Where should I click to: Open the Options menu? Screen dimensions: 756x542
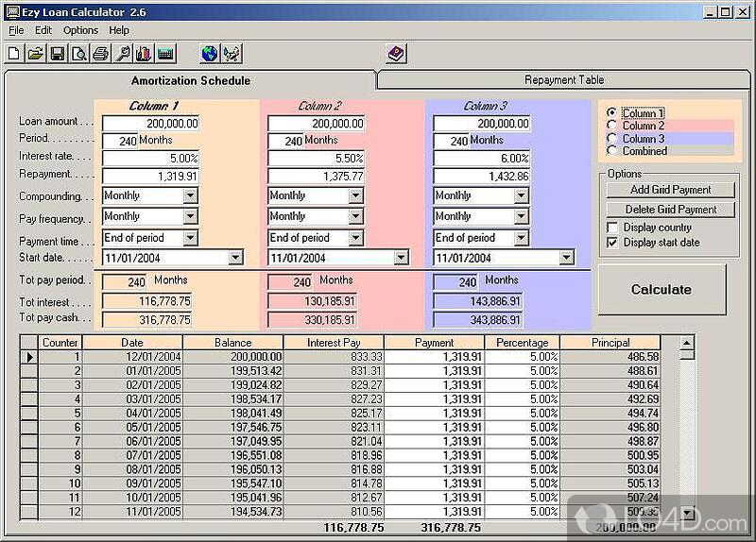[80, 30]
